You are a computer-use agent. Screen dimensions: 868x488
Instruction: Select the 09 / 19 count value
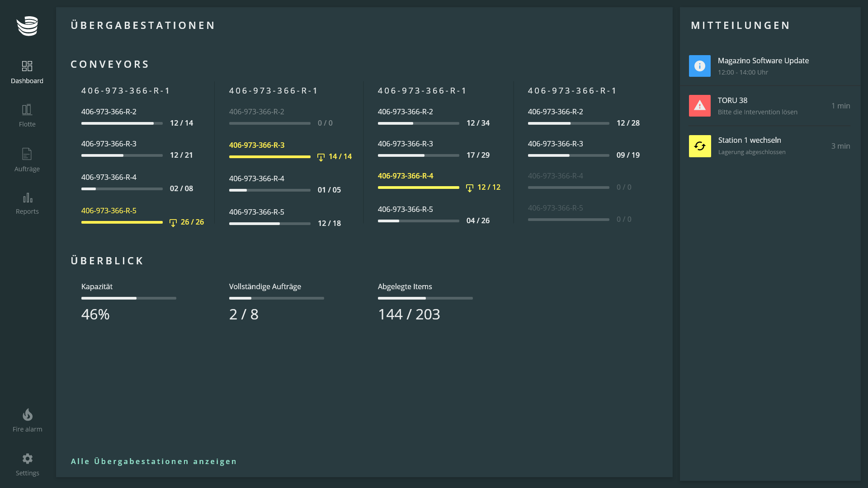628,155
